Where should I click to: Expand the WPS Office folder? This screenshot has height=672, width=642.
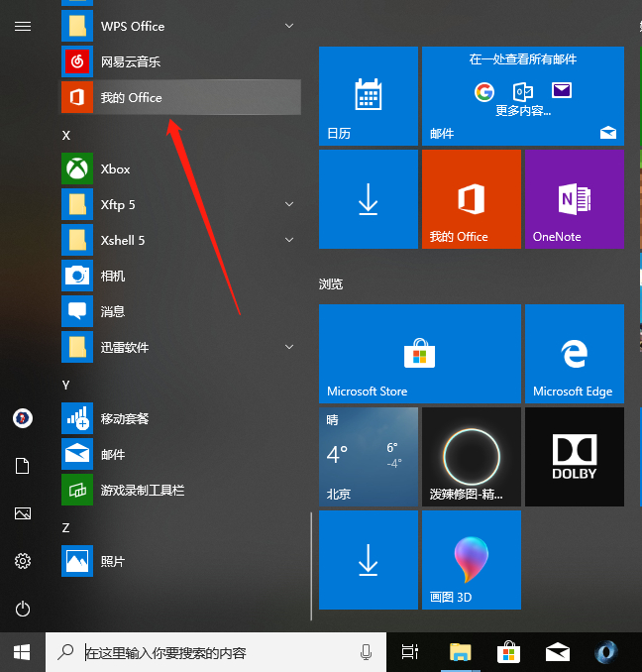pos(289,26)
